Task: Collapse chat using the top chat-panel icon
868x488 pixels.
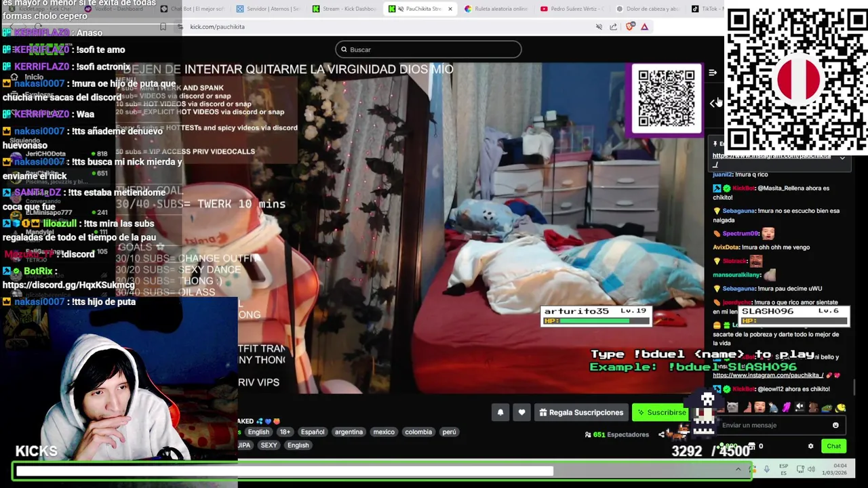Action: [713, 73]
